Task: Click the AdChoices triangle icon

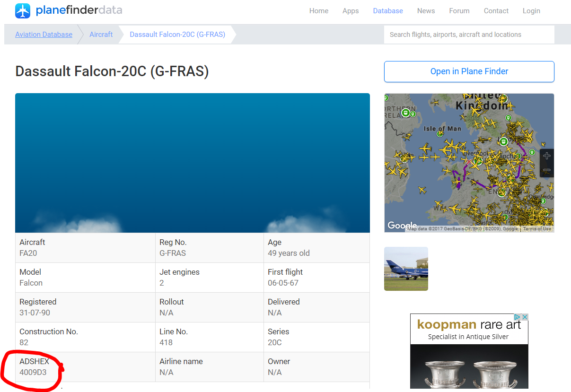Action: point(518,317)
